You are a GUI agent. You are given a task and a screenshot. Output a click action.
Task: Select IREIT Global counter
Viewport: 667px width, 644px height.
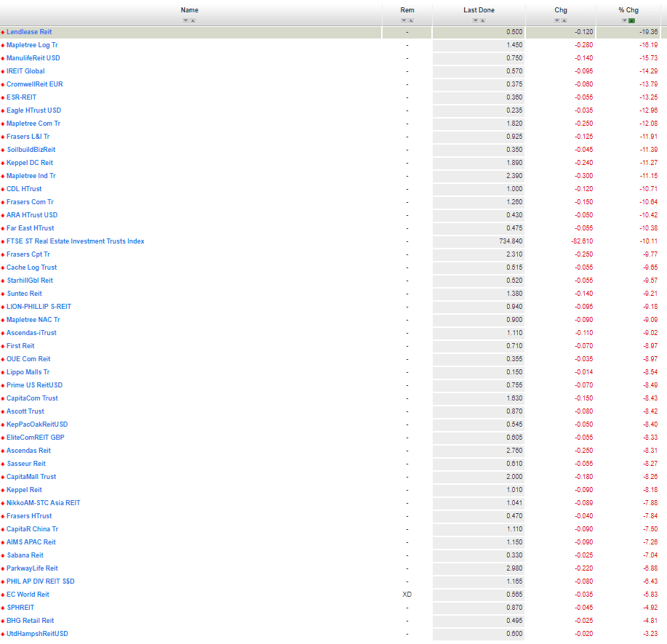pos(25,71)
